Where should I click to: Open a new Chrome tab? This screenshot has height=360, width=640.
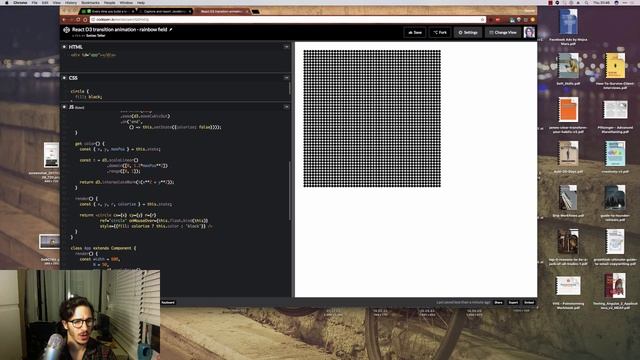pos(256,11)
